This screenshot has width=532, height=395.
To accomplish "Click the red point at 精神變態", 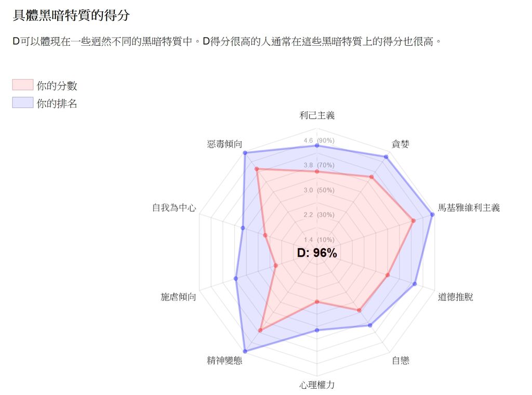I will point(260,330).
